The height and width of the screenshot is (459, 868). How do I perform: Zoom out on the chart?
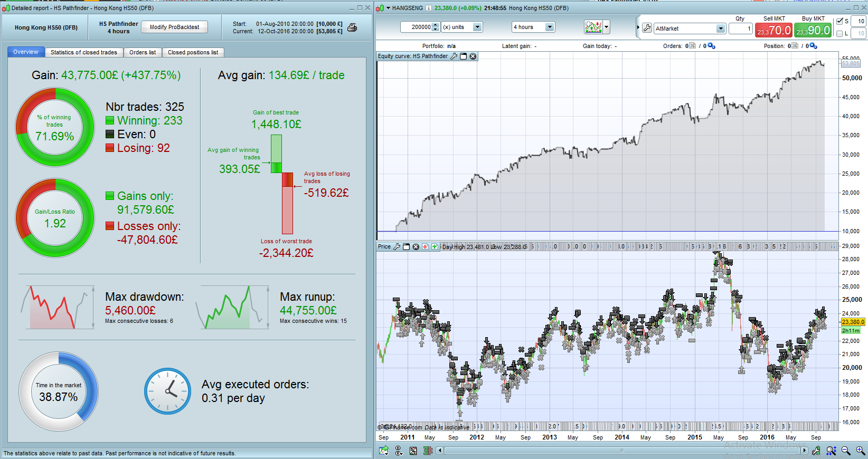click(x=846, y=451)
